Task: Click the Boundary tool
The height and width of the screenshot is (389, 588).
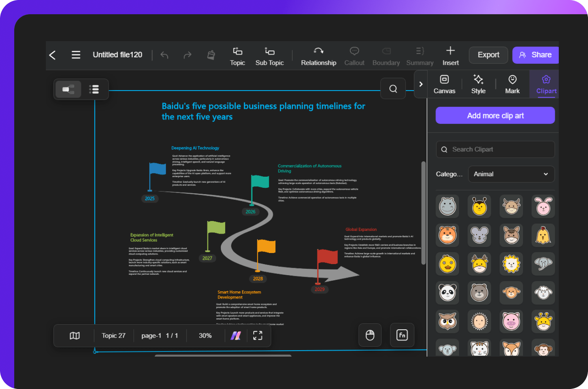Action: pyautogui.click(x=386, y=56)
